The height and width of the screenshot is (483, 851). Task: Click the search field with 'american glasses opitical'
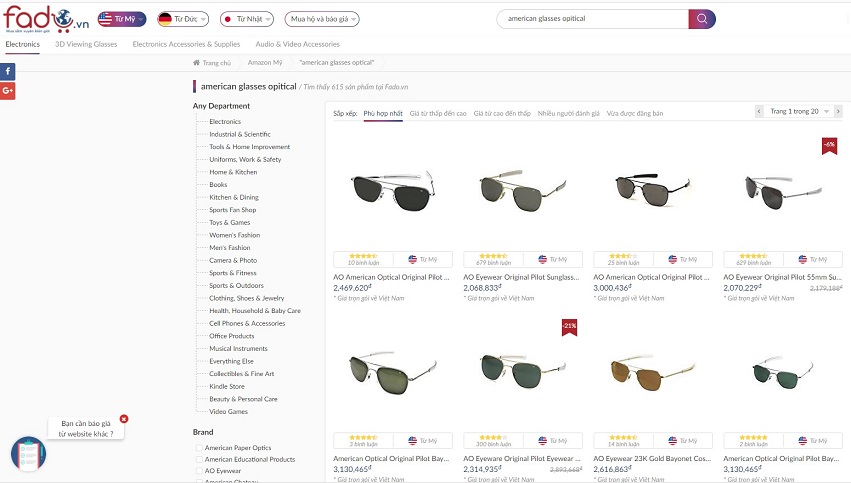(593, 18)
